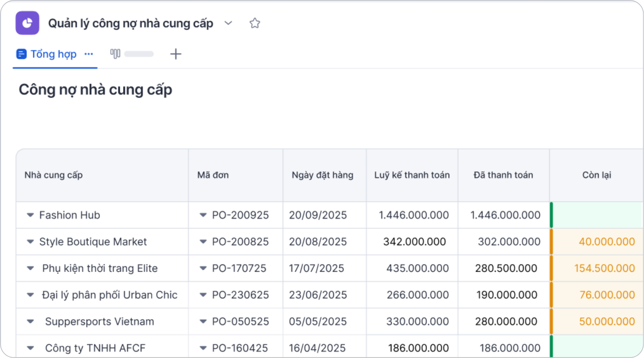Open dropdown for order PO-230625

[x=203, y=295]
